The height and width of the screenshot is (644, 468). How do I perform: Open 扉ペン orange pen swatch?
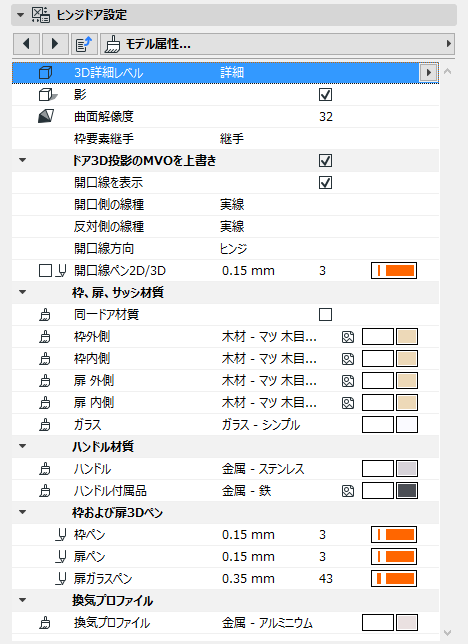point(394,557)
